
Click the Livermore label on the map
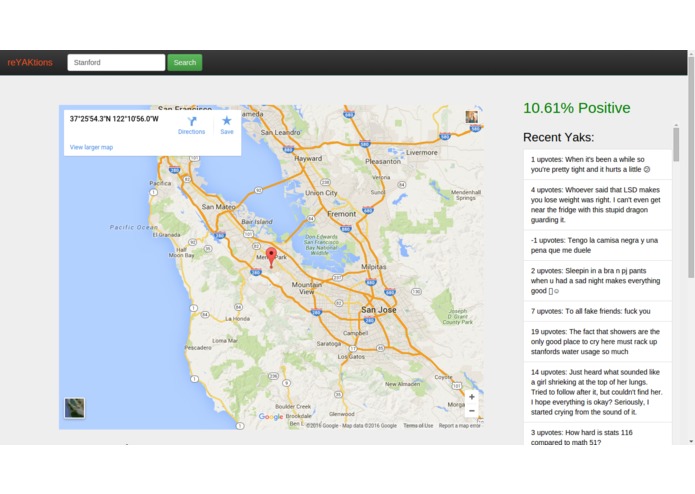pos(422,152)
